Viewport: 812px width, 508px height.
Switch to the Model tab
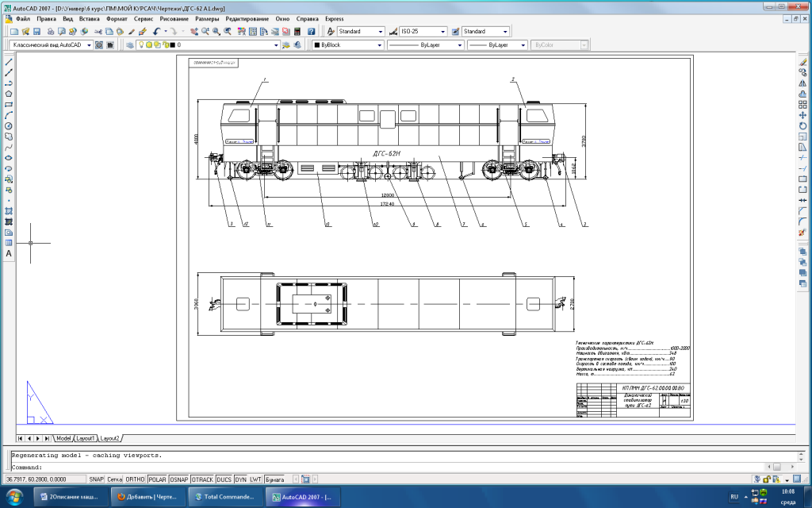point(63,438)
